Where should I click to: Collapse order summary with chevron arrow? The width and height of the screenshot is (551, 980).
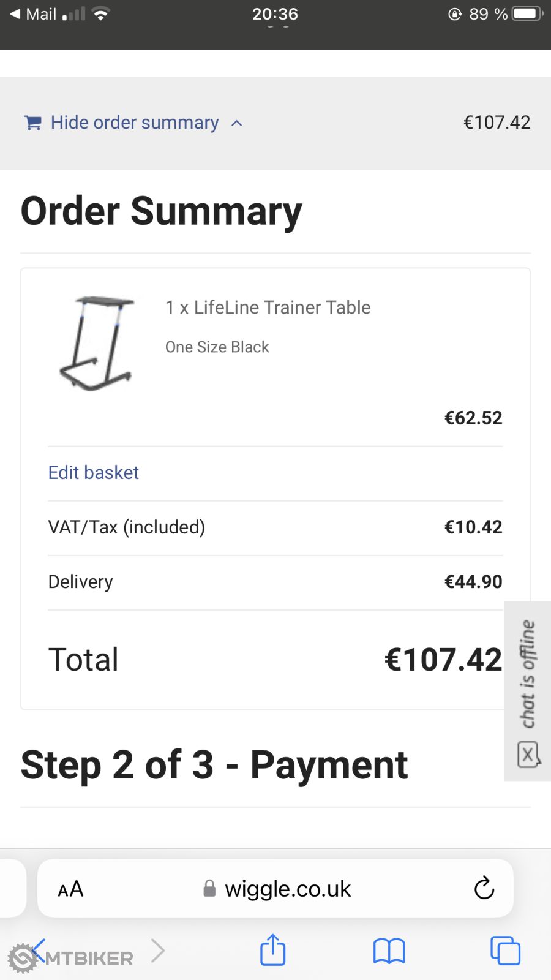pyautogui.click(x=237, y=124)
